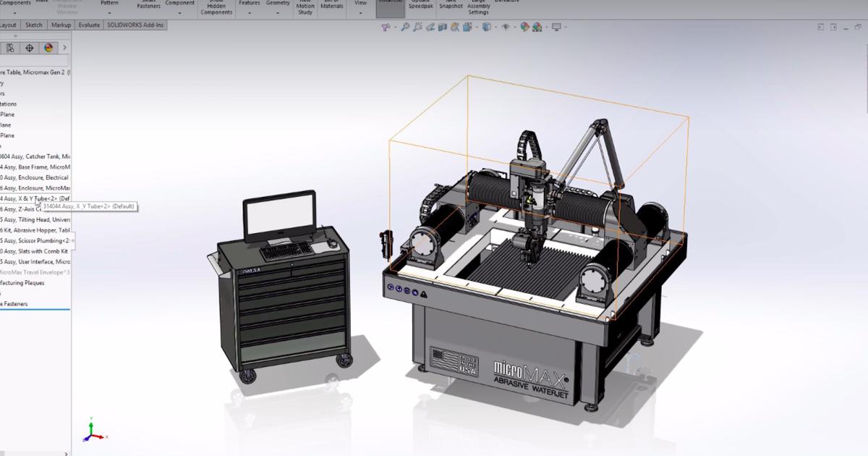This screenshot has height=456, width=868.
Task: Select the Assy, Tilting Head tree item
Action: (33, 219)
